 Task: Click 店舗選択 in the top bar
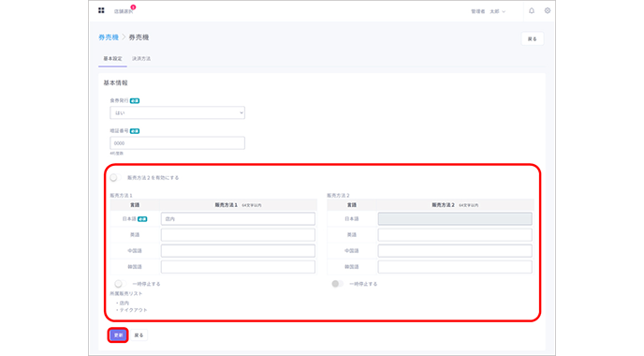pyautogui.click(x=124, y=11)
